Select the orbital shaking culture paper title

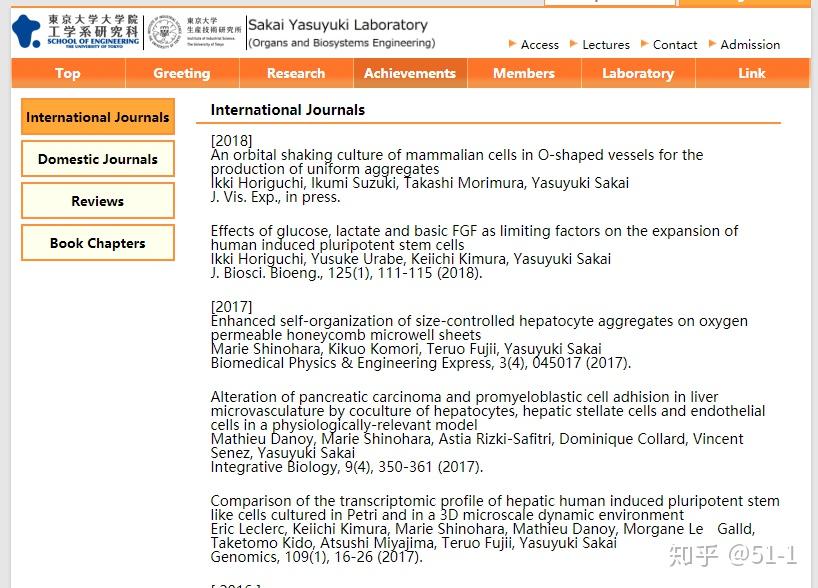point(457,162)
